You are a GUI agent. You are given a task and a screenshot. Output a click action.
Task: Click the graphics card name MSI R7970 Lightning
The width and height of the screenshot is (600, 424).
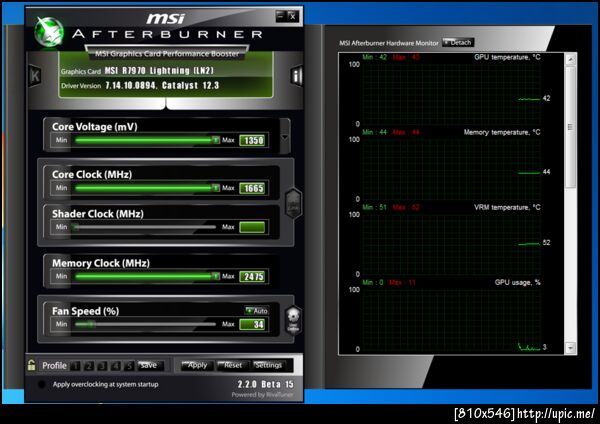click(159, 71)
